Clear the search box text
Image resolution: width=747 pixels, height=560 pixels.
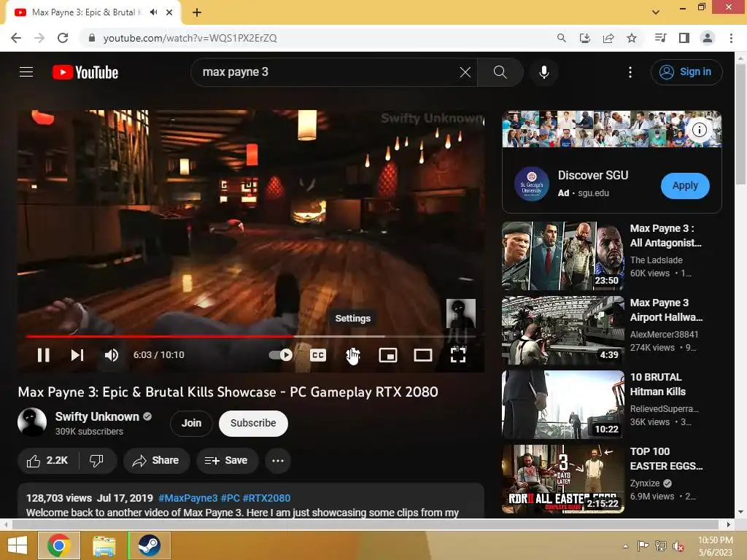[x=465, y=72]
